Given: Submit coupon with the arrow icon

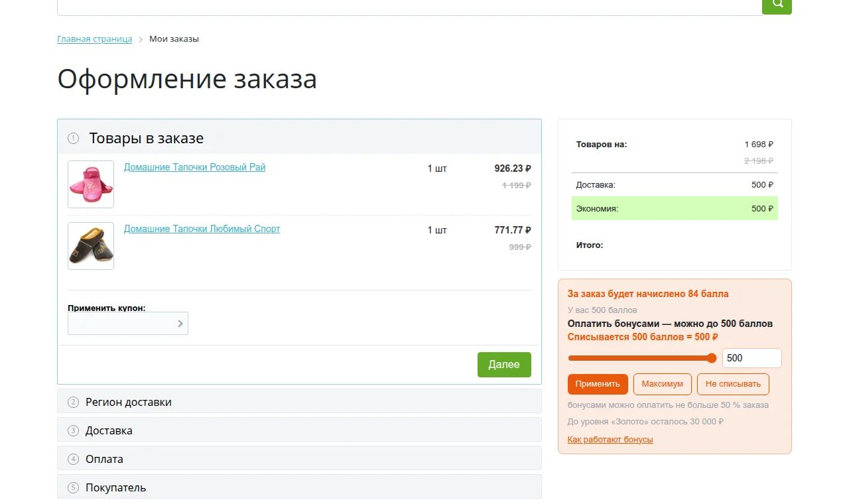Looking at the screenshot, I should 180,324.
